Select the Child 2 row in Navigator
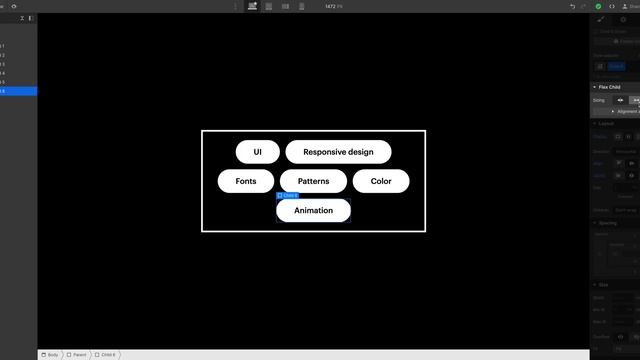Image resolution: width=640 pixels, height=360 pixels. tap(18, 55)
